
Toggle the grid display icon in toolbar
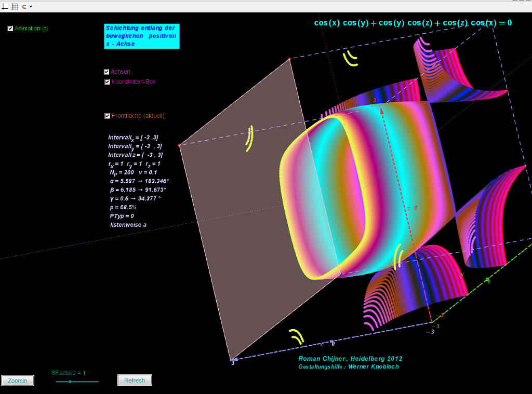[x=15, y=6]
